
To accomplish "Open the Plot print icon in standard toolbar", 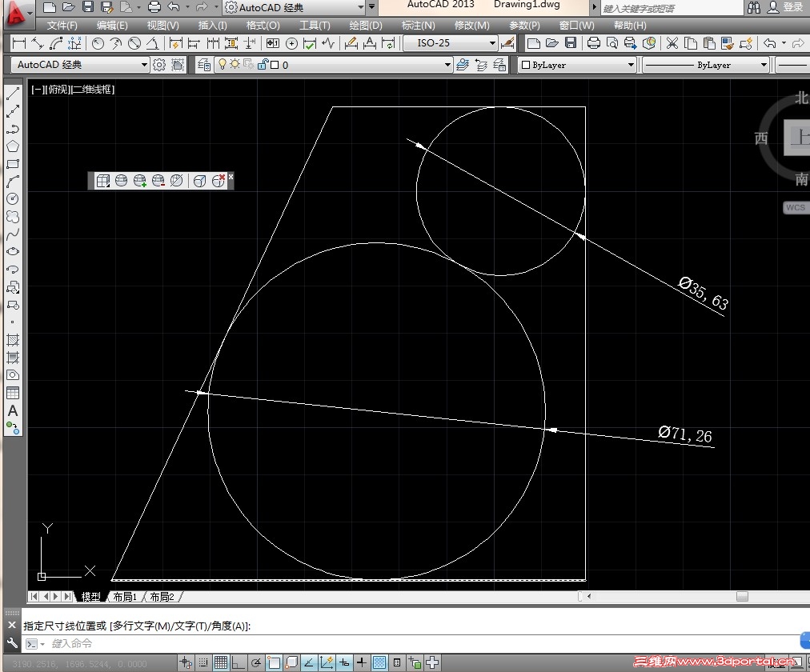I will tap(594, 43).
